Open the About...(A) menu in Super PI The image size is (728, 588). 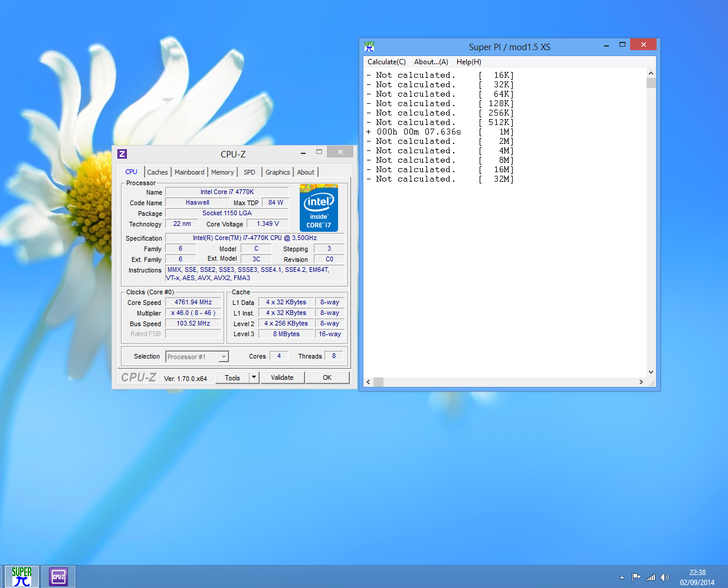click(431, 62)
